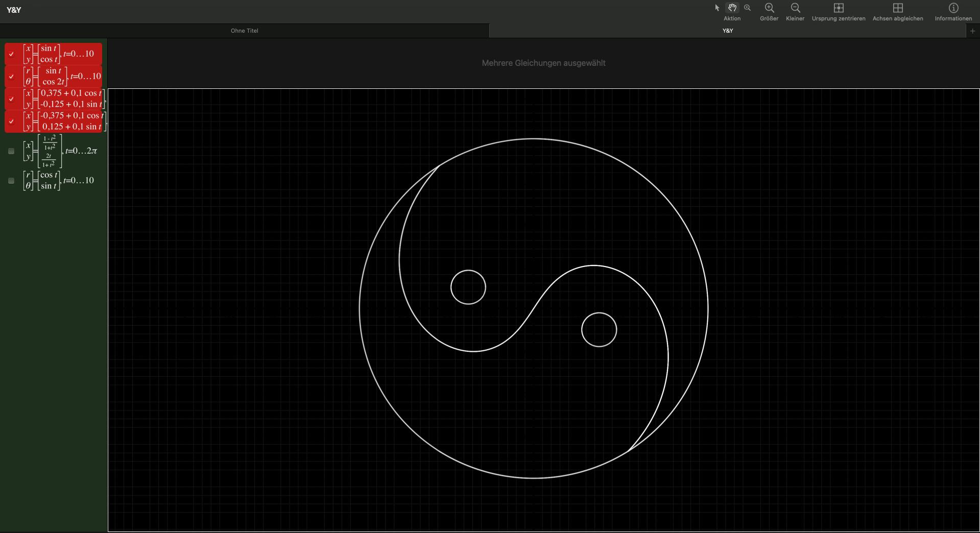Uncheck the r=sin t, θ=cos 2t equation
The image size is (980, 533).
tap(11, 77)
